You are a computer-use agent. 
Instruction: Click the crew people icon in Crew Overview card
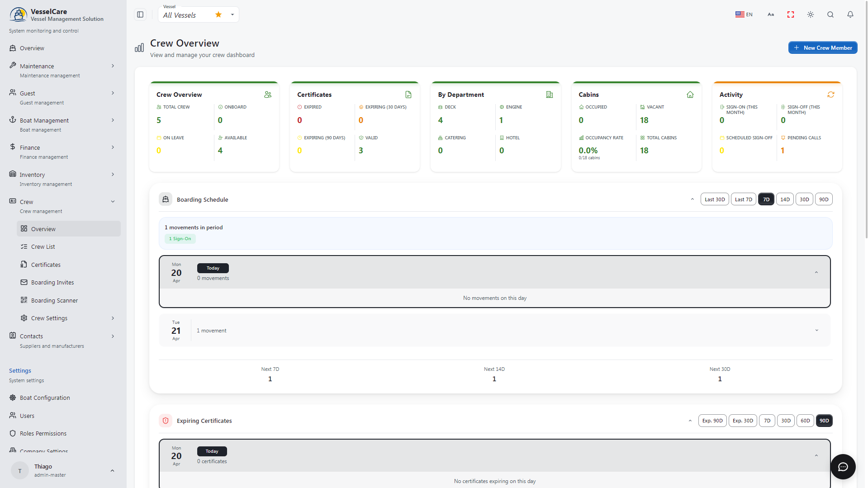coord(268,95)
